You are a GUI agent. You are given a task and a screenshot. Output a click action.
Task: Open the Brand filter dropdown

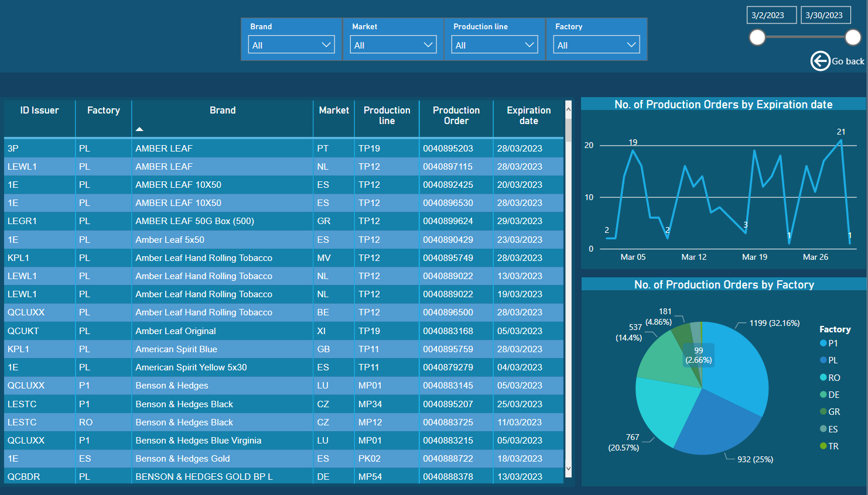pos(292,45)
